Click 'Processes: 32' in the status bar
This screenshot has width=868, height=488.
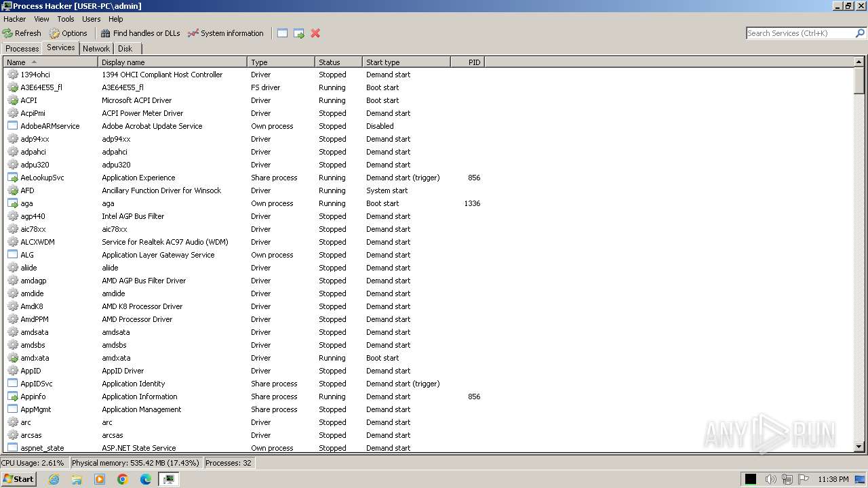click(x=229, y=463)
